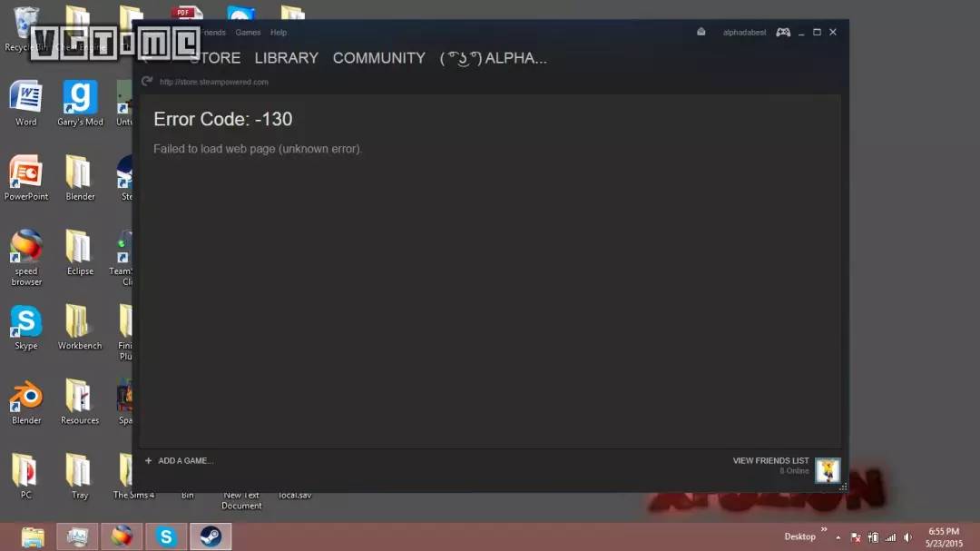Switch to the COMMUNITY tab
The image size is (980, 551).
[x=378, y=58]
